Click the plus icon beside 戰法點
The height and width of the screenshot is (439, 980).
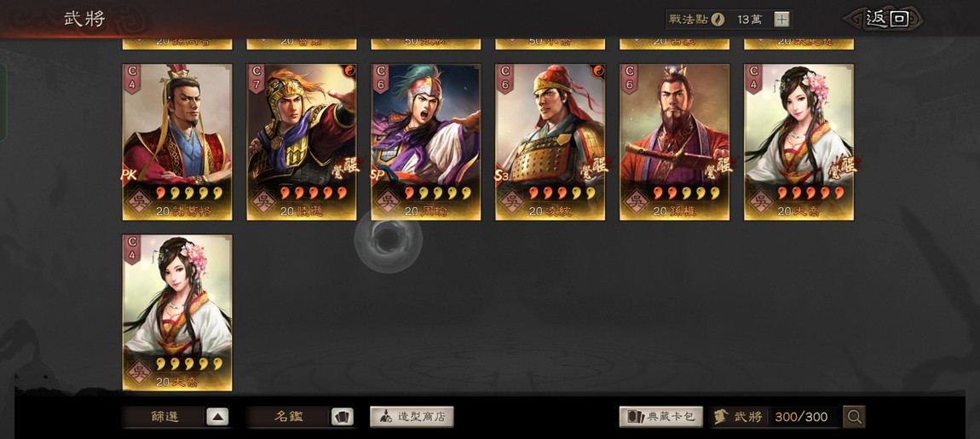[x=781, y=20]
